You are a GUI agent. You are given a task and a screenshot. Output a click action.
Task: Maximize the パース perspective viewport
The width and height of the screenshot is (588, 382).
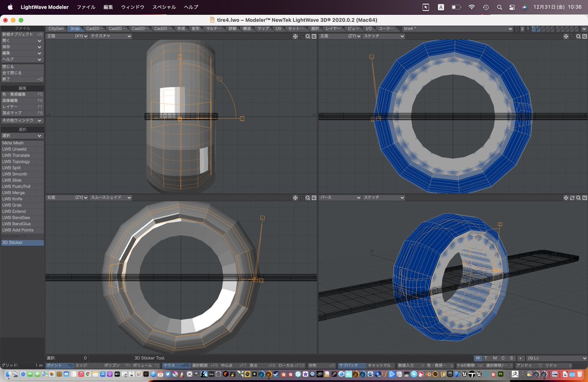click(585, 198)
